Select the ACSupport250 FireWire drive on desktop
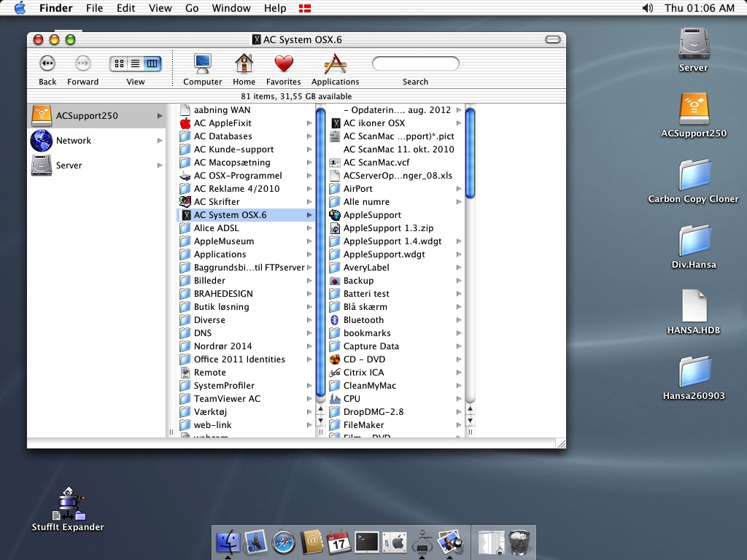 click(x=694, y=109)
